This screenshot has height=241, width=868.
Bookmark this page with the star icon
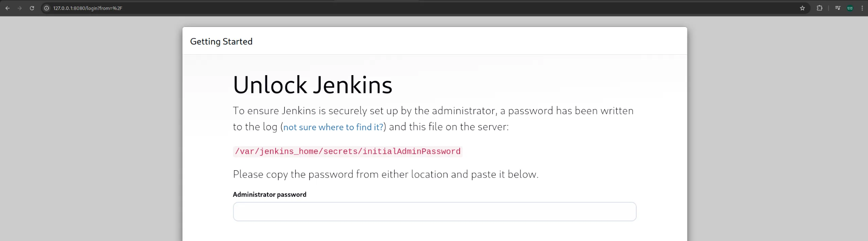(802, 8)
